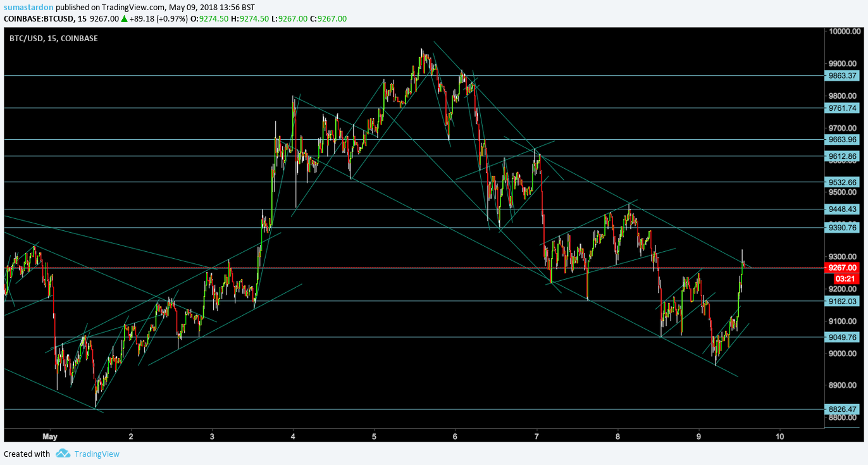Open the TradingView link in footer
868x465 pixels.
(x=97, y=454)
